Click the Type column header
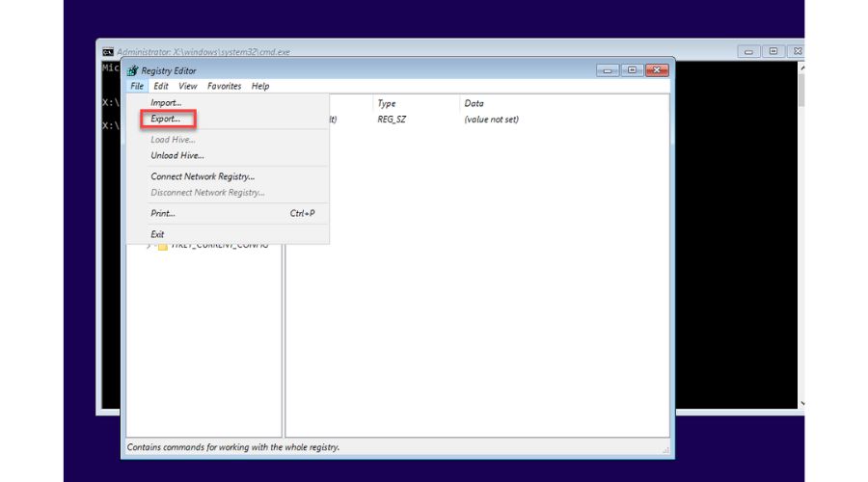The image size is (868, 482). tap(417, 103)
